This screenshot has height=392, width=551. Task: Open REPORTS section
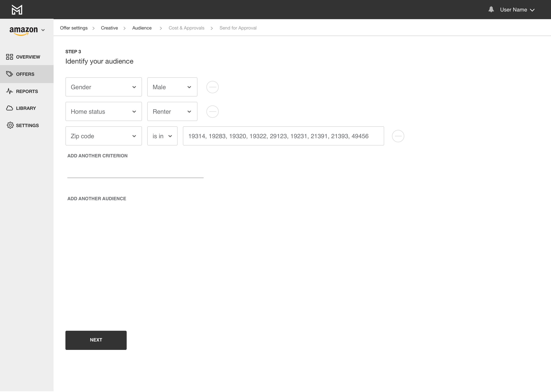27,91
